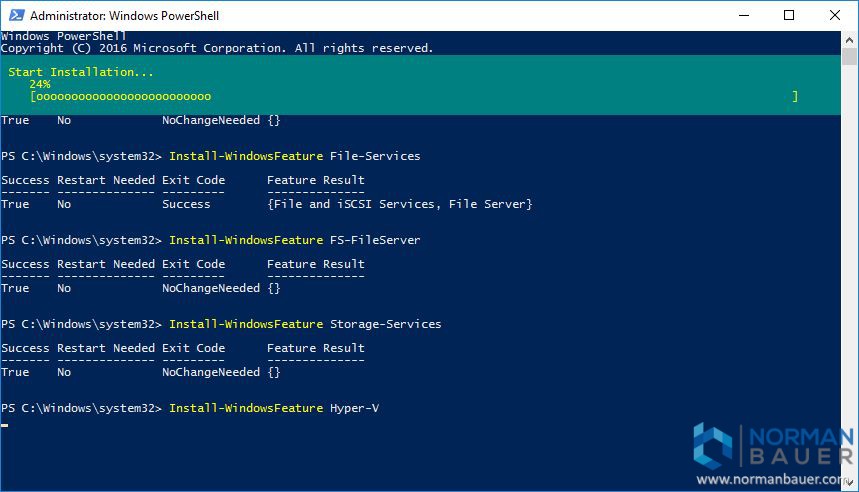Viewport: 859px width, 492px height.
Task: Click the 'Administrator: Windows PowerShell' title text
Action: tap(124, 16)
